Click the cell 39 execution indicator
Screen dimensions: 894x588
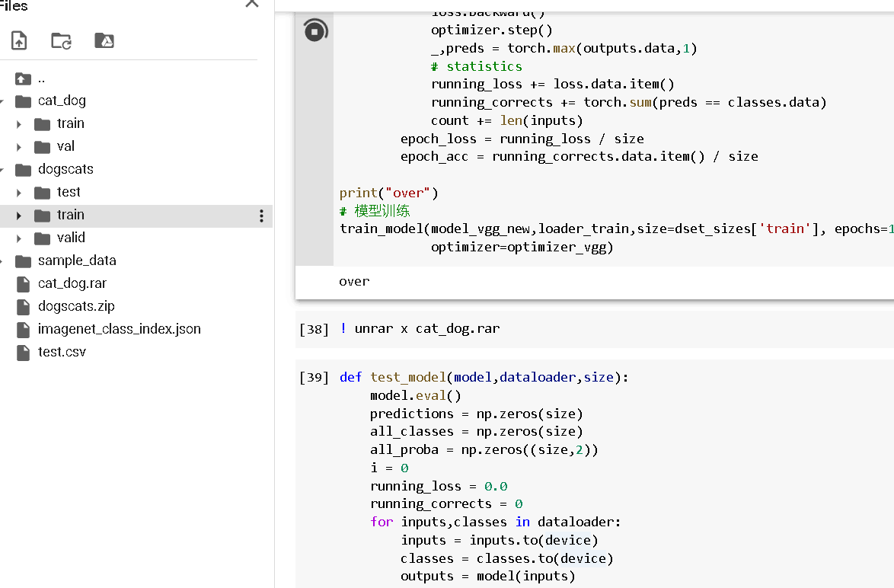[x=314, y=377]
